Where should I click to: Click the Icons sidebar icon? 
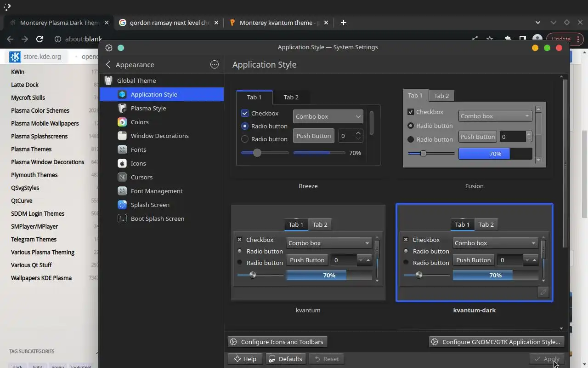pos(122,163)
